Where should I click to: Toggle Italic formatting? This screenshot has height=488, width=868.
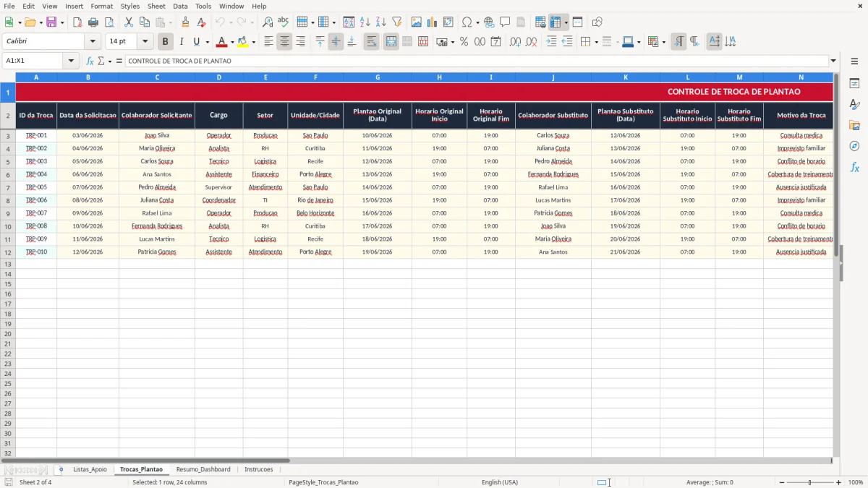pos(182,42)
